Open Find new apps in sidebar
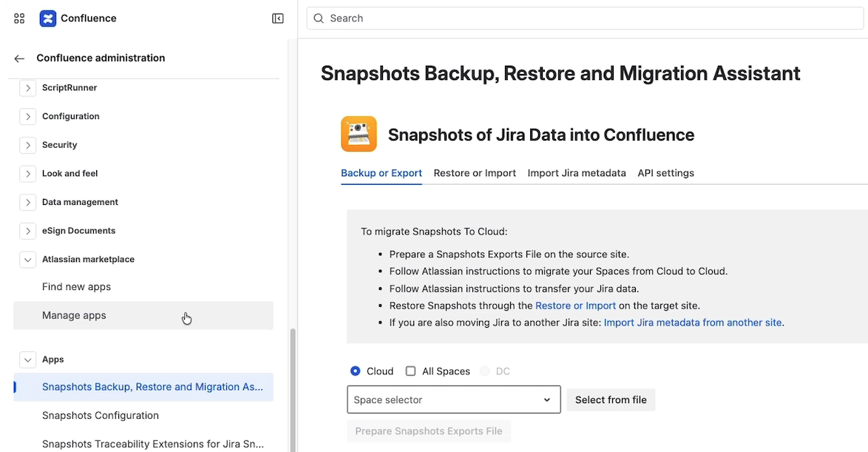Screen dimensions: 868x452 (143, 287)
